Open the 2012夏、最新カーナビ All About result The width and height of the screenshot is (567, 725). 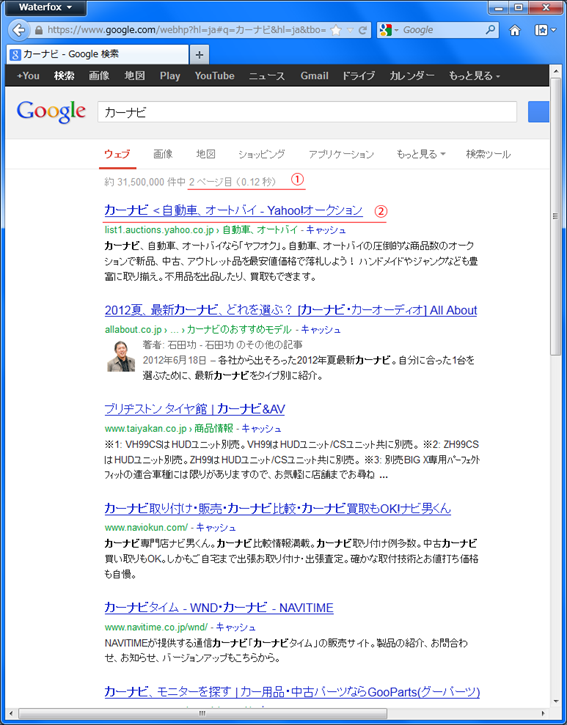290,310
